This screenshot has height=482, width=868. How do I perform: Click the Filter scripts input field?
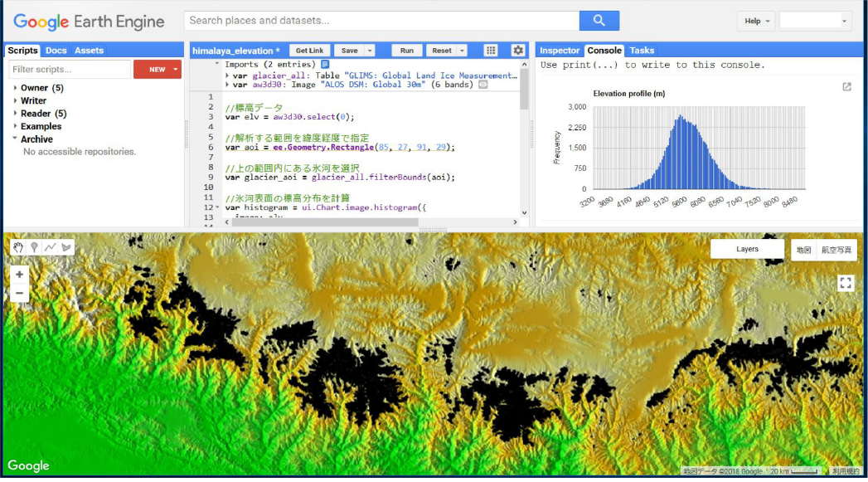click(70, 69)
